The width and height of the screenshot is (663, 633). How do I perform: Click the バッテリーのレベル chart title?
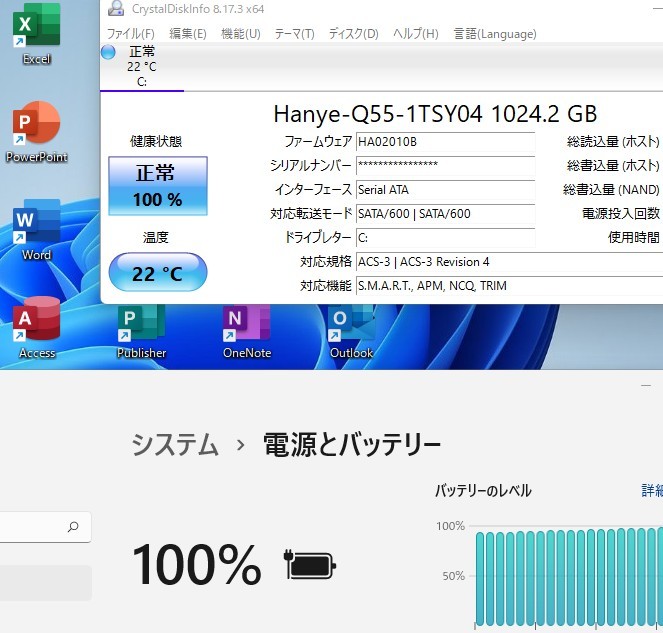483,491
